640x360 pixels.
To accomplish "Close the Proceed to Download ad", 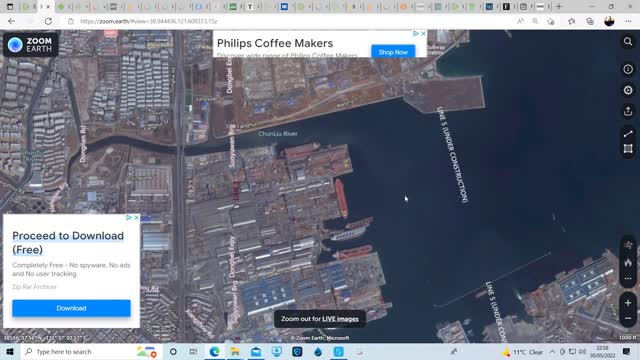I will pyautogui.click(x=136, y=218).
